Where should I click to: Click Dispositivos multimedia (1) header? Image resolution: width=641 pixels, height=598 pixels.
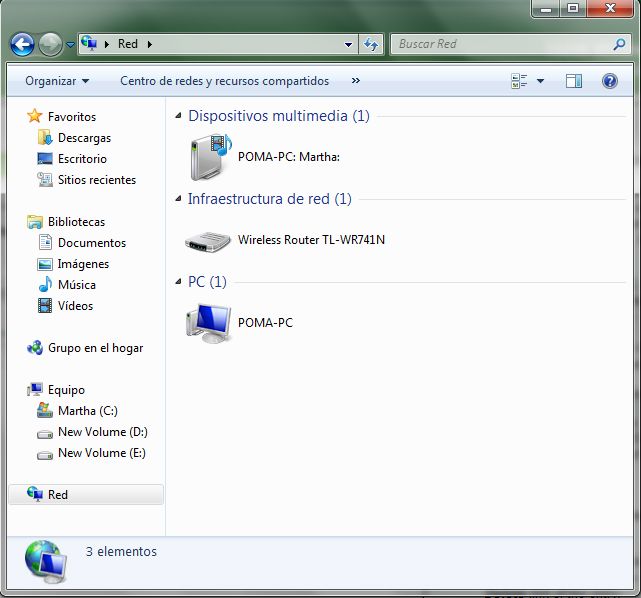click(279, 116)
